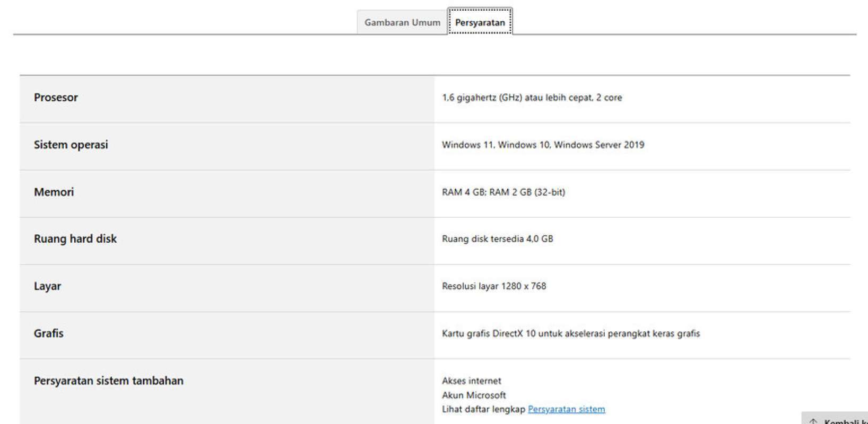Click the 1,6 gigahertz processor value
This screenshot has height=424, width=868.
[532, 98]
